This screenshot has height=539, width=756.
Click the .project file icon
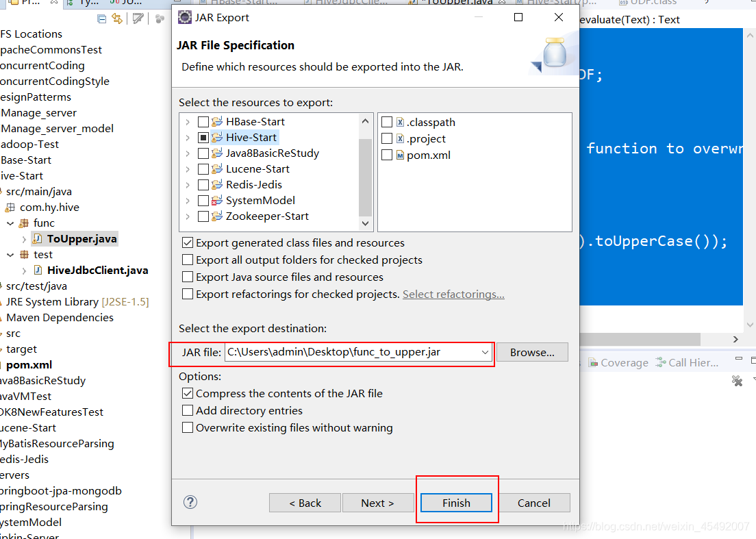pos(400,139)
